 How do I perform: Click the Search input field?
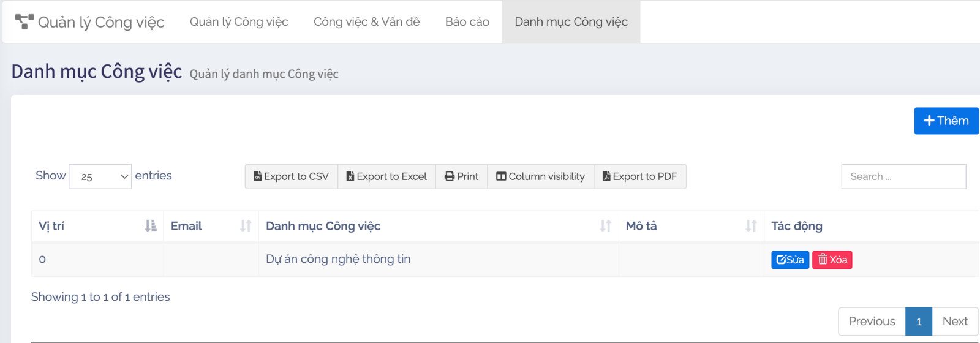click(x=903, y=176)
